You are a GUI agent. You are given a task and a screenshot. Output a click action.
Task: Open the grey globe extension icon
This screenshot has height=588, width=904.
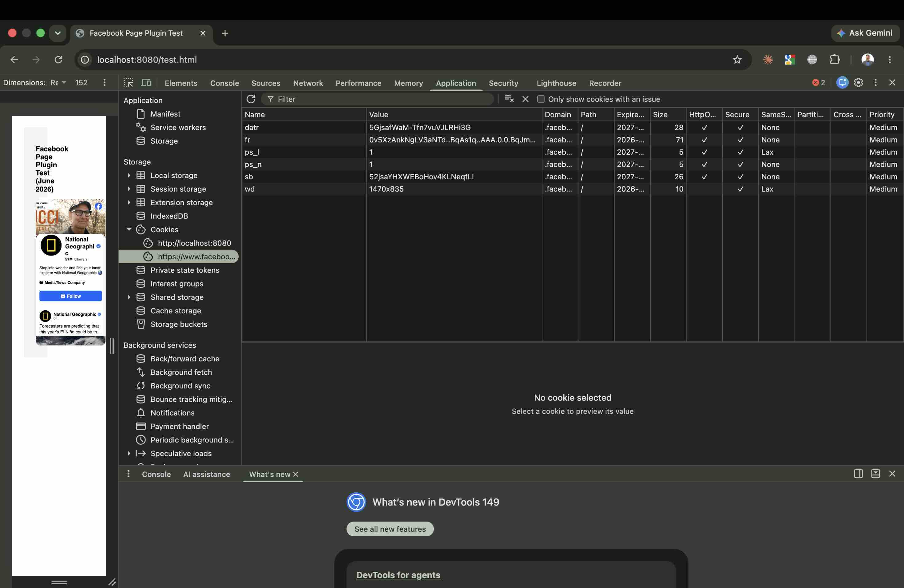pyautogui.click(x=812, y=60)
